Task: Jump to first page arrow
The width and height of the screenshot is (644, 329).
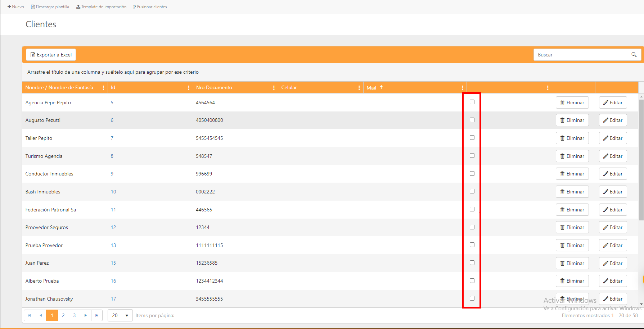Action: pos(30,315)
